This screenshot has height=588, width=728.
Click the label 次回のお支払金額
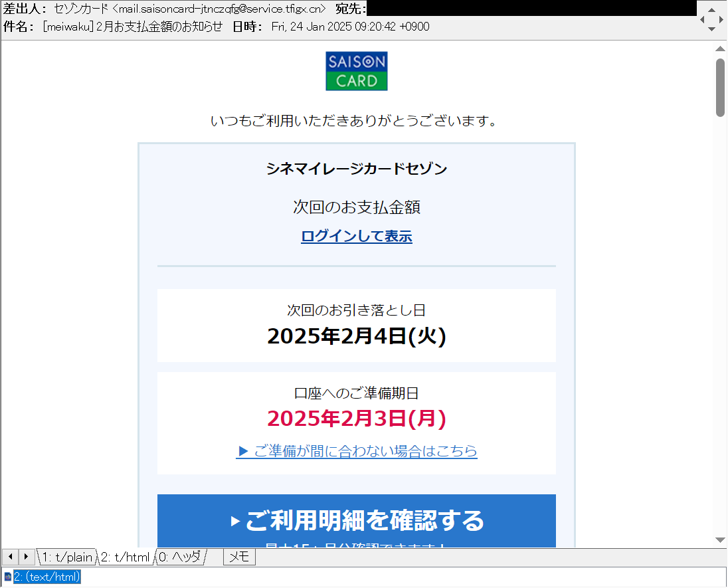[x=357, y=207]
